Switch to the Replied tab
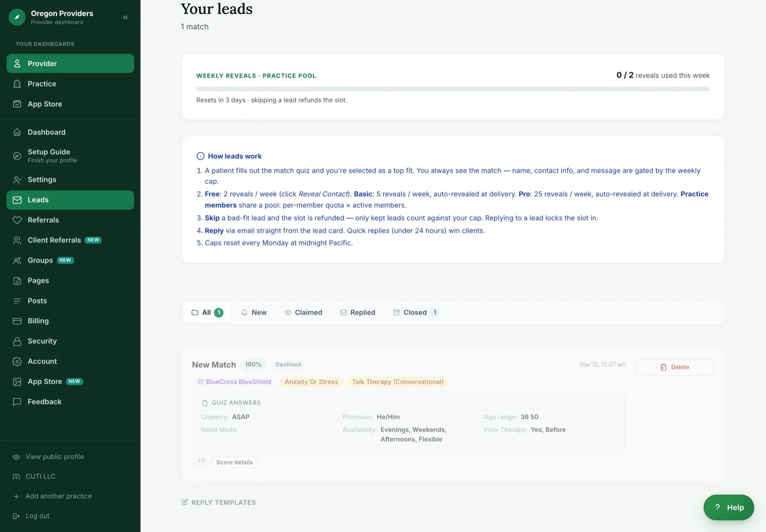The width and height of the screenshot is (766, 532). 358,312
